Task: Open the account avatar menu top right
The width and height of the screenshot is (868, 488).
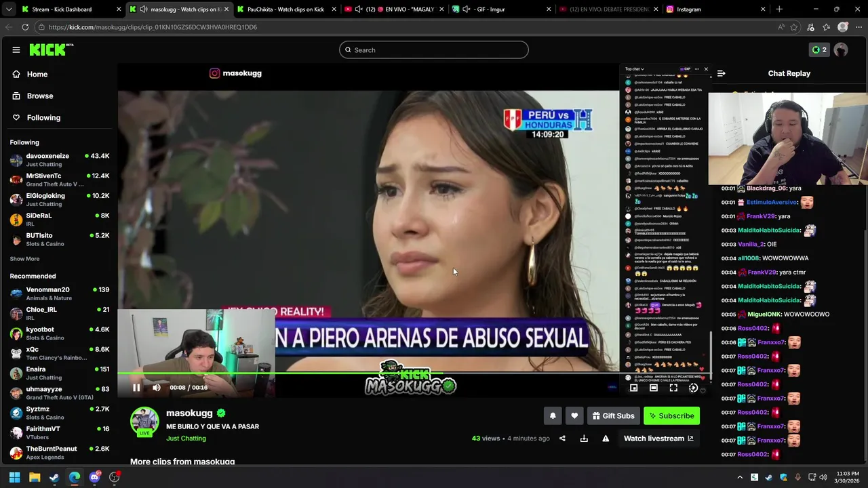Action: (x=841, y=49)
